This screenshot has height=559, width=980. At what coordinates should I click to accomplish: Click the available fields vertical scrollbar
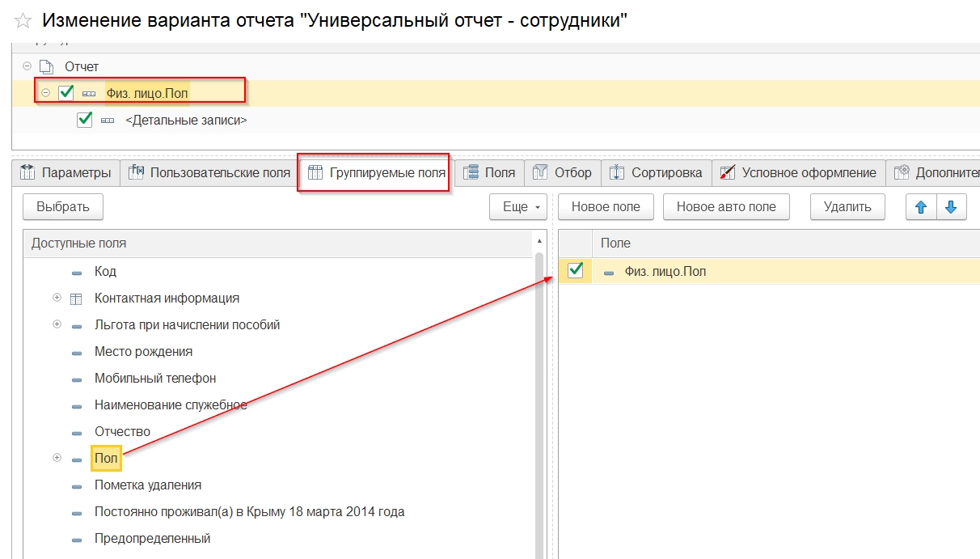coord(539,404)
